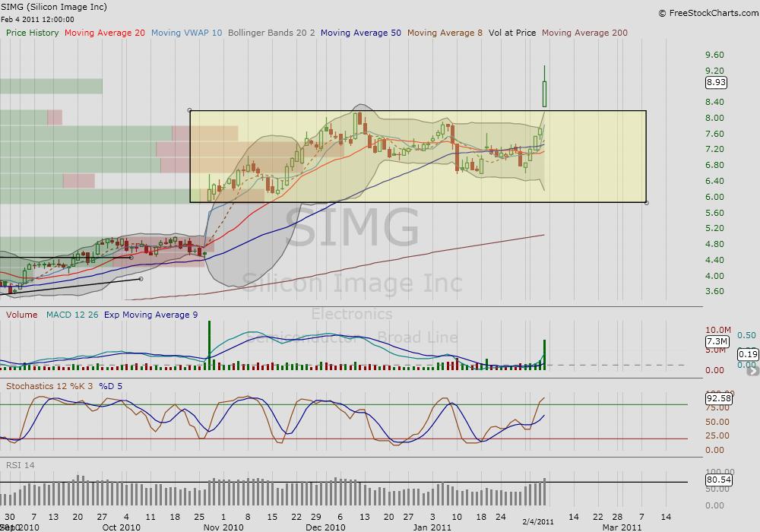Click the 0.50 MACD axis label
Image resolution: width=760 pixels, height=532 pixels.
[746, 335]
